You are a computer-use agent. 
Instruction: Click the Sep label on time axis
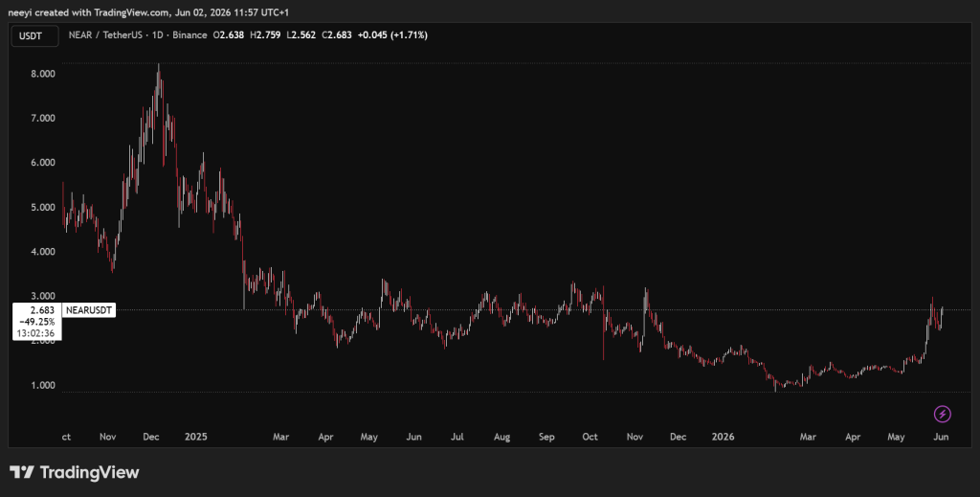coord(546,437)
